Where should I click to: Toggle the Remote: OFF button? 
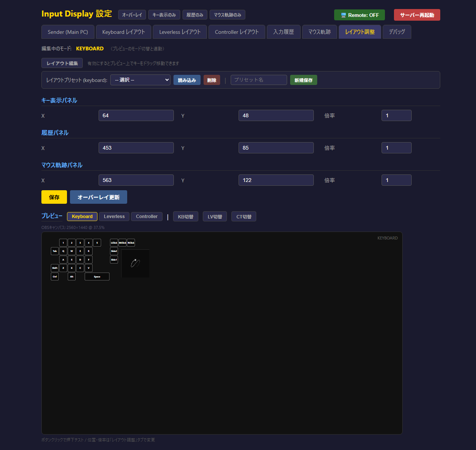[x=359, y=15]
